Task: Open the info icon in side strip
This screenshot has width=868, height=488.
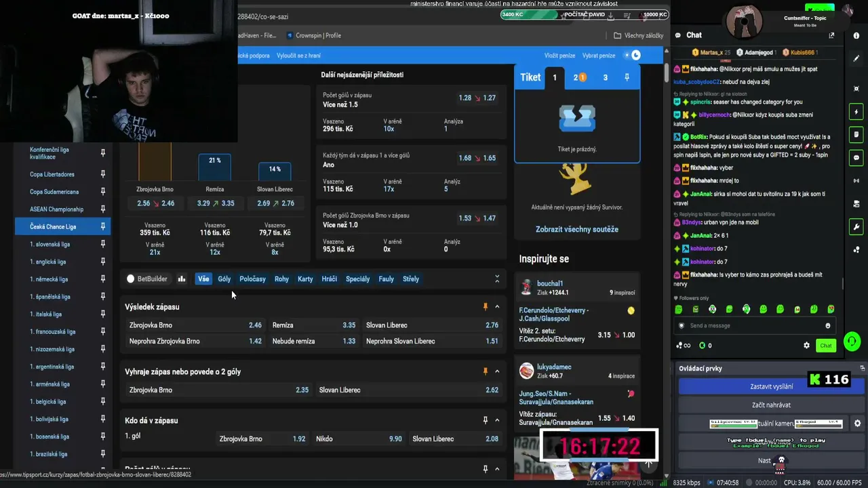Action: tap(856, 36)
